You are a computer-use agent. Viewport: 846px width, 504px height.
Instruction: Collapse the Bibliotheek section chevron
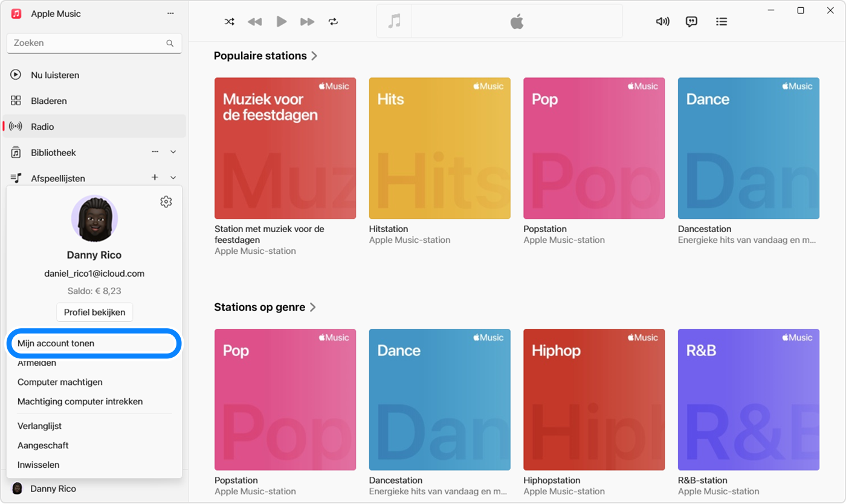click(173, 152)
